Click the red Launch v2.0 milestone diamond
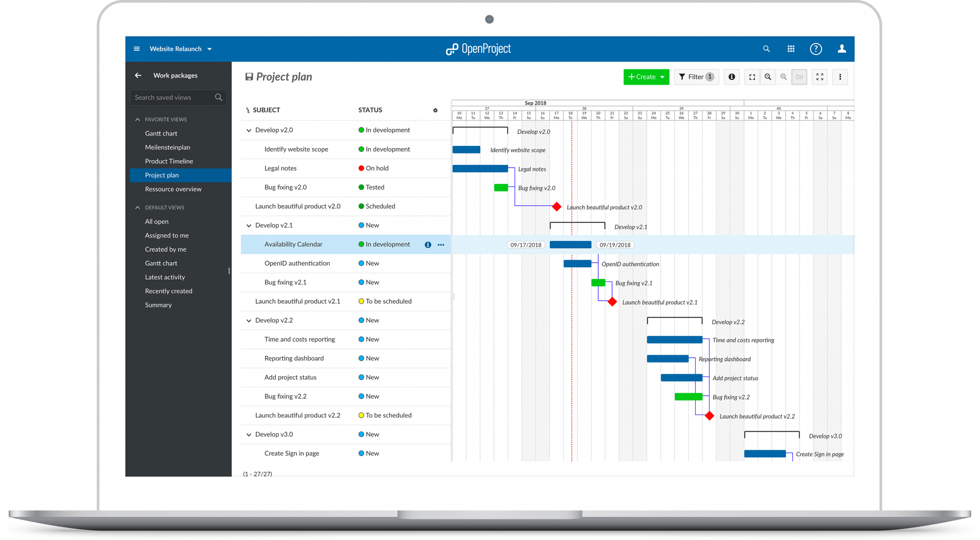Viewport: 980px width, 540px height. (557, 207)
